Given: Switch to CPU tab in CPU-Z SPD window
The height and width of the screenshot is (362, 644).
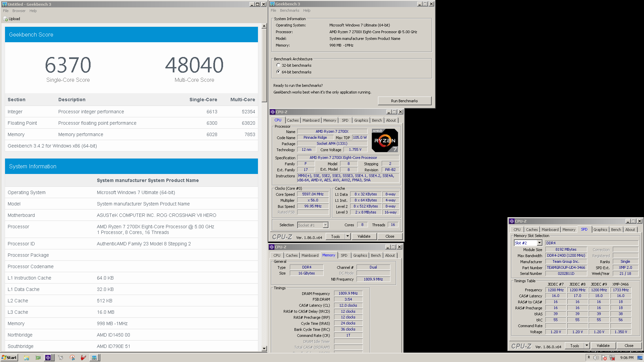Looking at the screenshot, I should tap(517, 230).
